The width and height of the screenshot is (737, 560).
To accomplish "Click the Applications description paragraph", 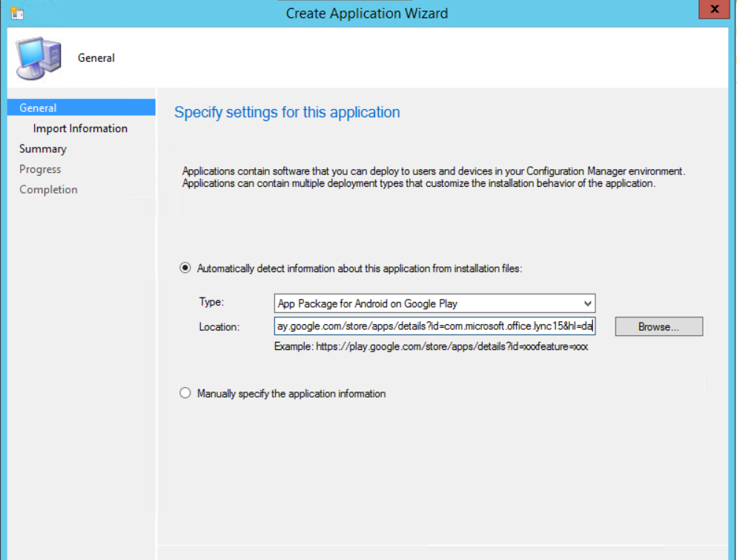I will click(x=433, y=177).
